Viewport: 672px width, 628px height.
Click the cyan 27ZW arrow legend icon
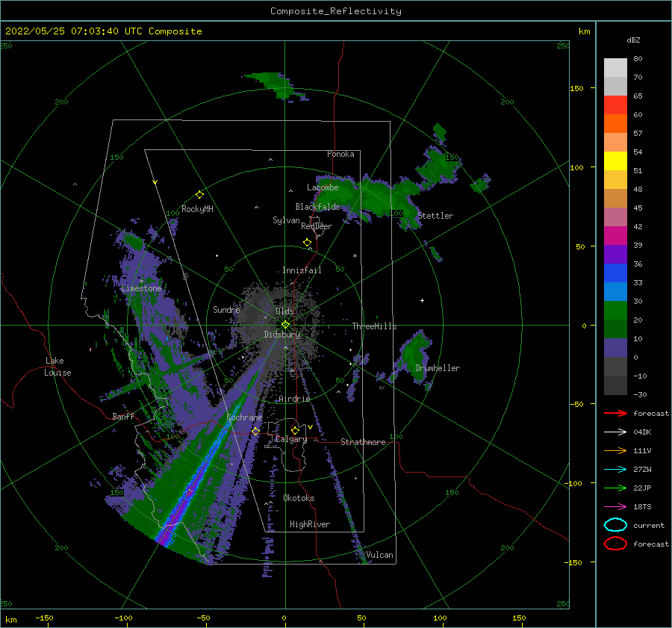tap(615, 470)
